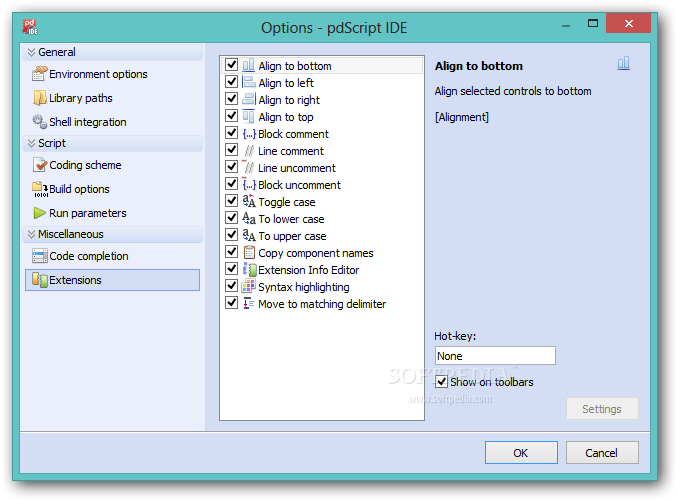The height and width of the screenshot is (501, 678).
Task: Click the Align to left icon in list
Action: coord(249,82)
